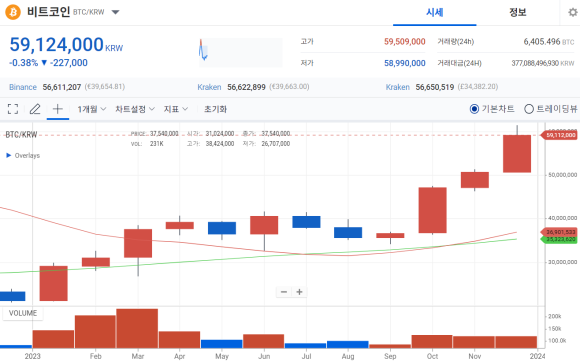Open the 1개월 interval dropdown

coord(92,109)
